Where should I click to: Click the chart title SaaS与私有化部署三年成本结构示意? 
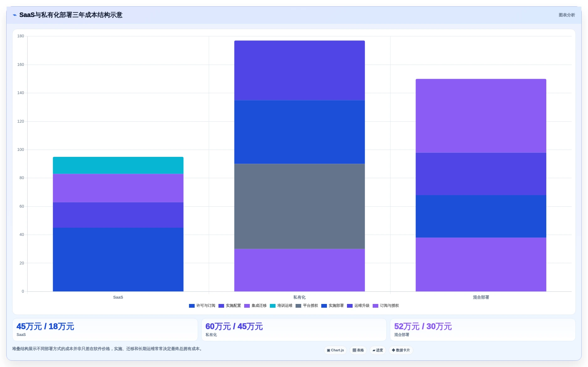pos(71,15)
